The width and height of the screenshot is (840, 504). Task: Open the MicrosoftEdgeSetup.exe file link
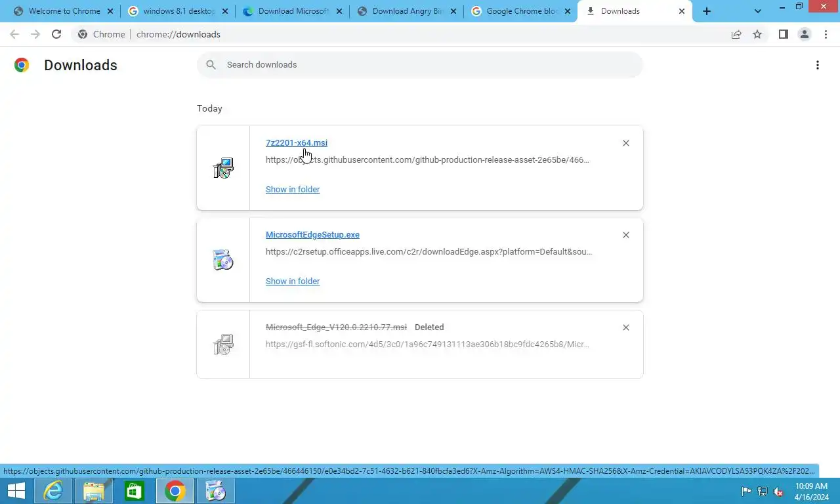[312, 235]
